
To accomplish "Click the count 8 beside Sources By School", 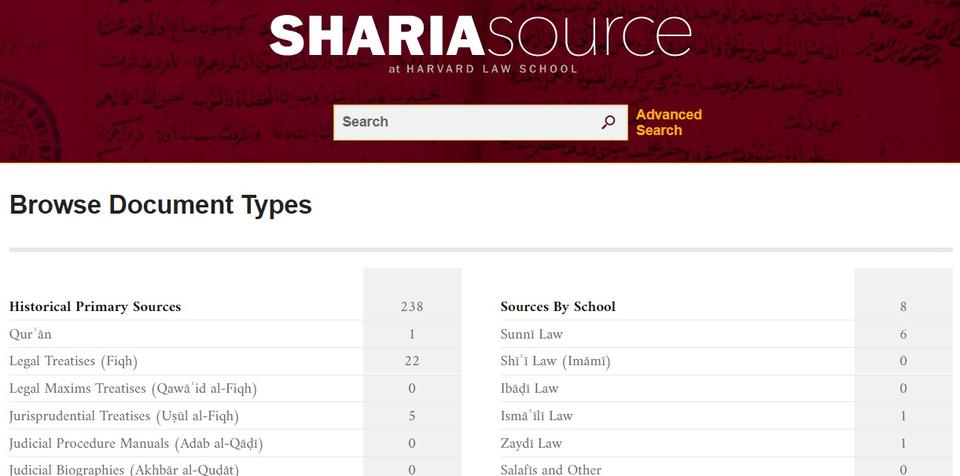I will click(903, 306).
